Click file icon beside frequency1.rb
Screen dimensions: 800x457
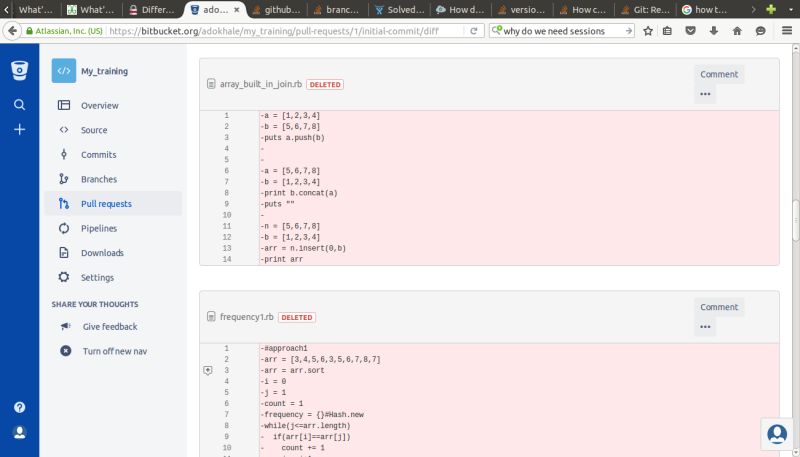(x=211, y=317)
